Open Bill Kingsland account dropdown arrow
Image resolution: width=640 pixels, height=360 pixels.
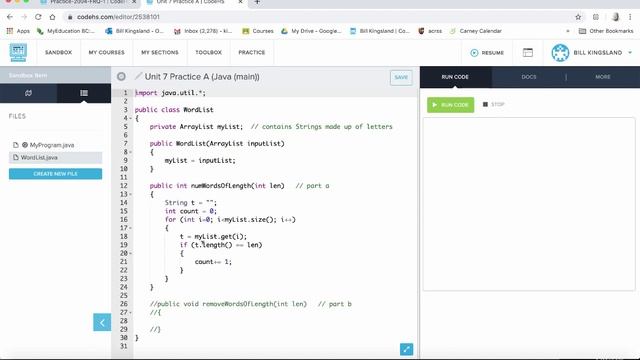pos(630,53)
